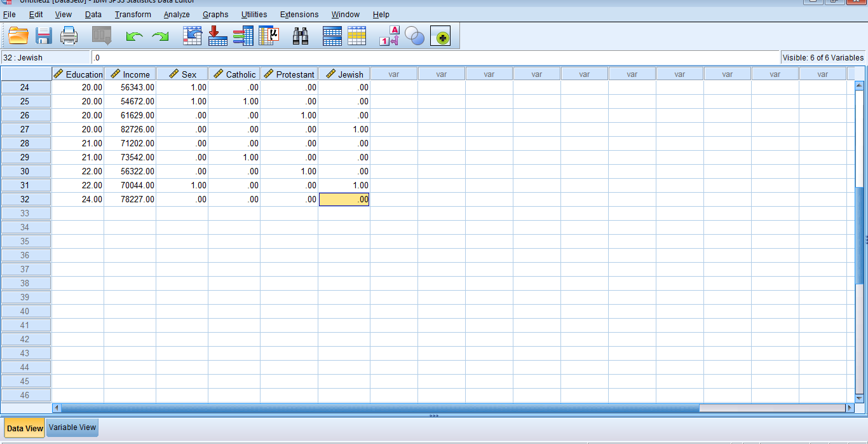Click horizontal scrollbar left arrow
The height and width of the screenshot is (444, 868).
tap(57, 408)
